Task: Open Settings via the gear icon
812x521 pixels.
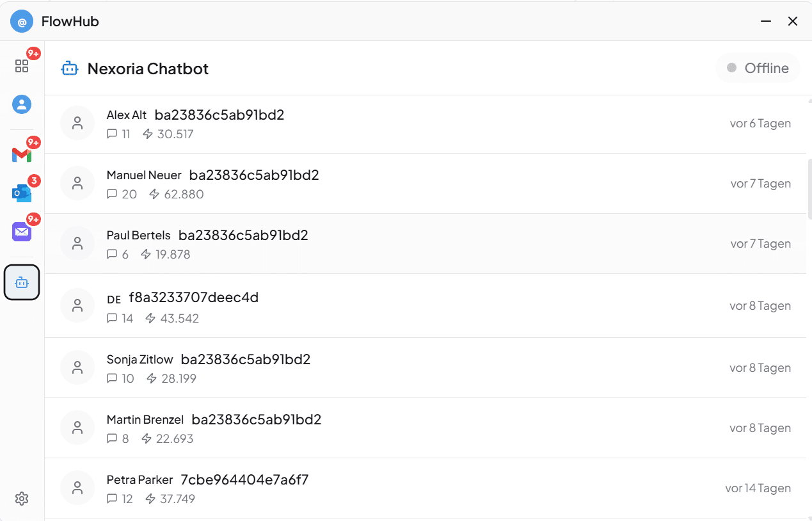Action: pos(22,498)
